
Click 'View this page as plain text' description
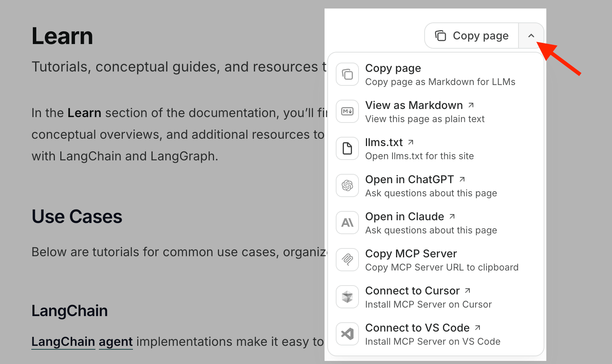tap(425, 119)
